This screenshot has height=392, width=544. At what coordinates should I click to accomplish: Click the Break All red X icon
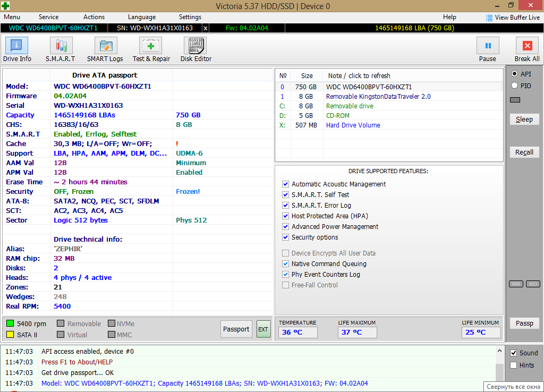pos(528,46)
